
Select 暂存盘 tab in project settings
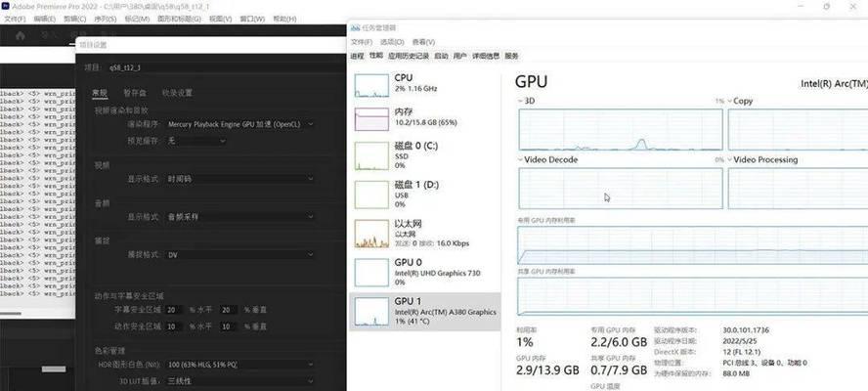tap(135, 93)
